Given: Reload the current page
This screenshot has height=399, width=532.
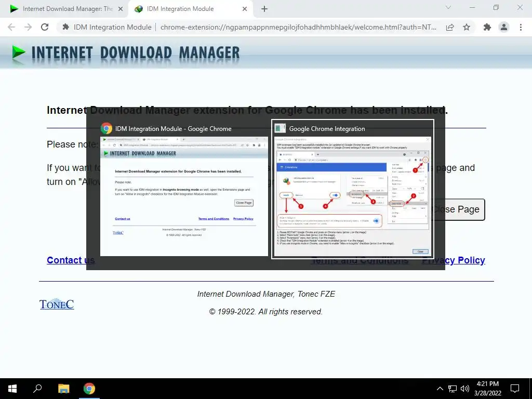Looking at the screenshot, I should [45, 27].
